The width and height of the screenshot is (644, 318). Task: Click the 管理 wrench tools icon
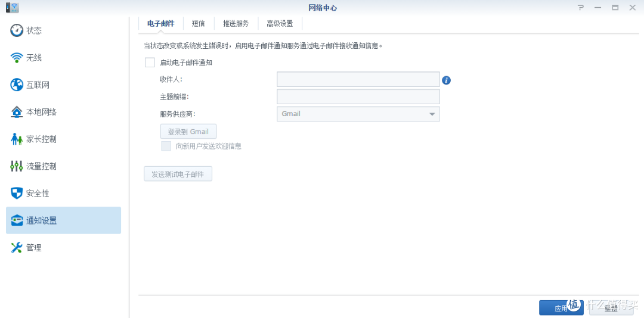click(17, 247)
